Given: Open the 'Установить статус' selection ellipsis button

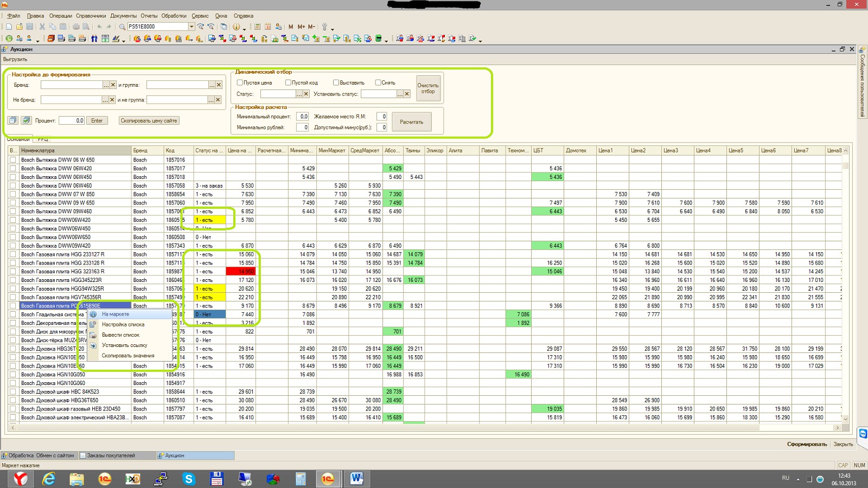Looking at the screenshot, I should coord(400,94).
